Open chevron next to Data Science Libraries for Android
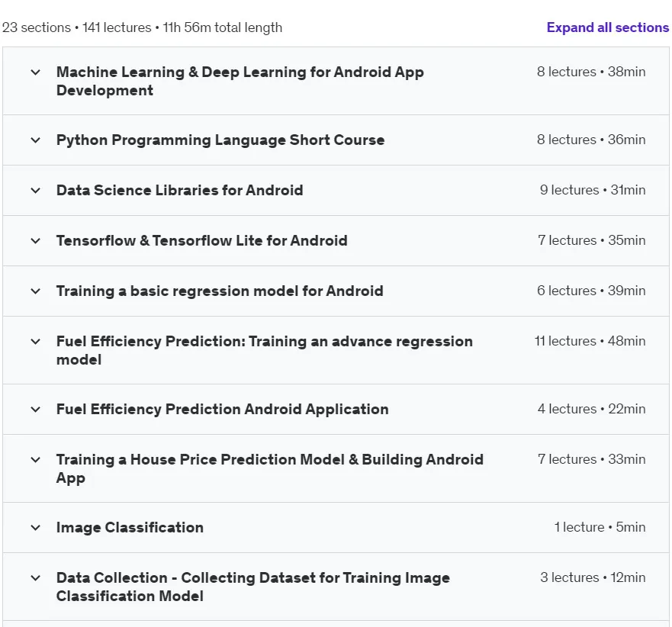The height and width of the screenshot is (627, 672). coord(36,190)
